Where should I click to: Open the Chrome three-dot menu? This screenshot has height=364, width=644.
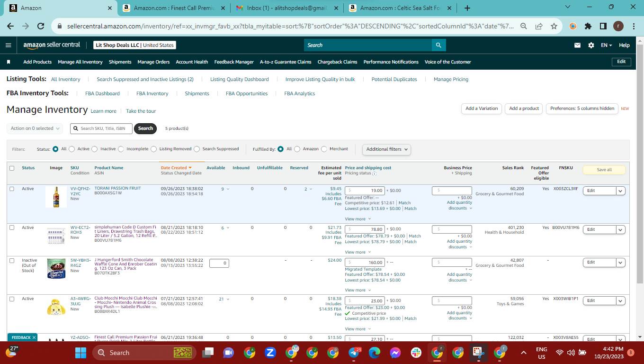coord(634,27)
